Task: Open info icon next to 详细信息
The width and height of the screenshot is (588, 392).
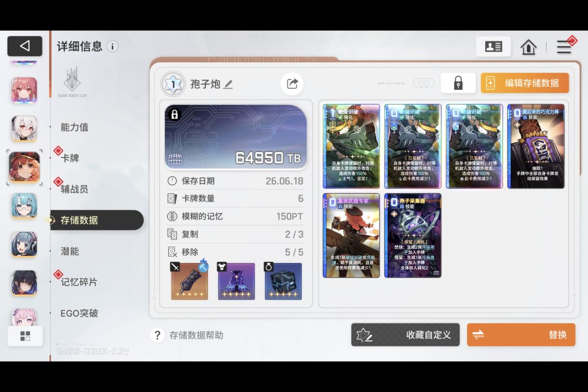Action: click(x=112, y=46)
